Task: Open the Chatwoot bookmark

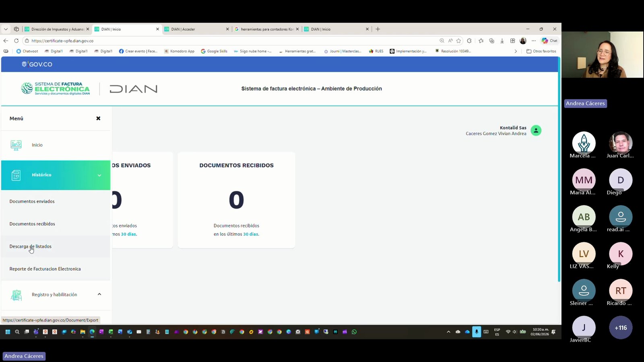Action: tap(27, 51)
